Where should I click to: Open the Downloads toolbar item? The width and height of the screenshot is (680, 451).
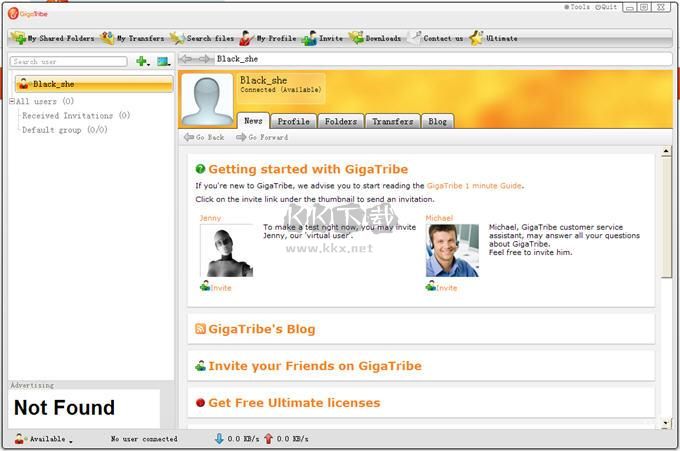tap(375, 38)
